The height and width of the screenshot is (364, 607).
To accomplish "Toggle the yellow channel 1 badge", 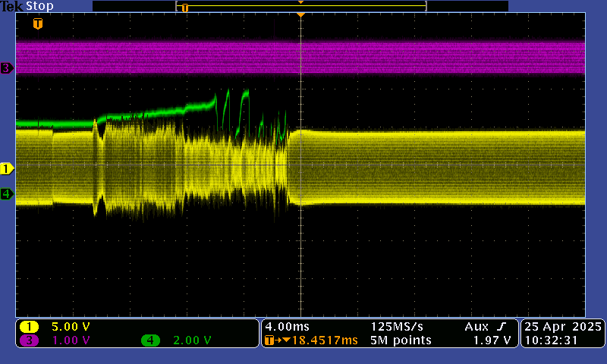I will coord(29,326).
